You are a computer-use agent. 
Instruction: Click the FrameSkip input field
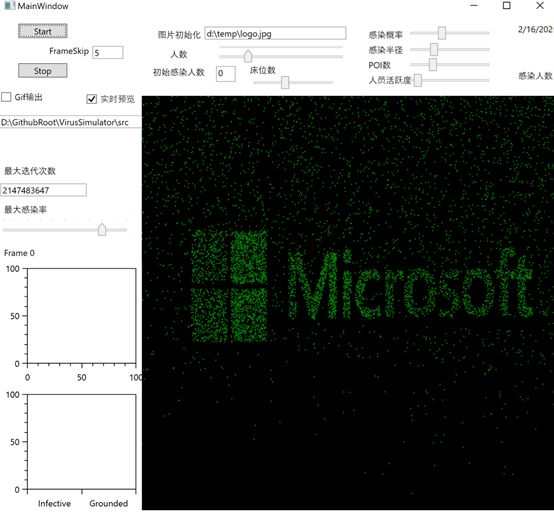pyautogui.click(x=108, y=53)
